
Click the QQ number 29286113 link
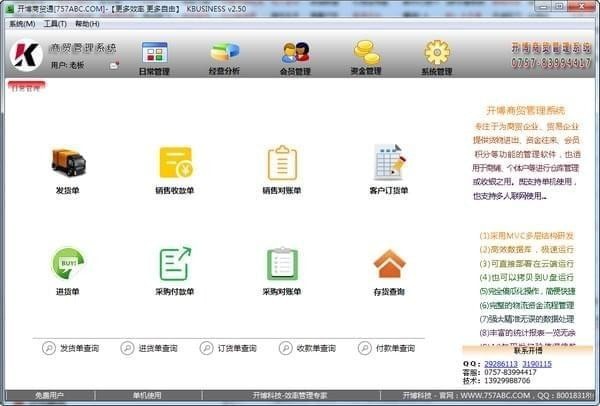coord(507,363)
